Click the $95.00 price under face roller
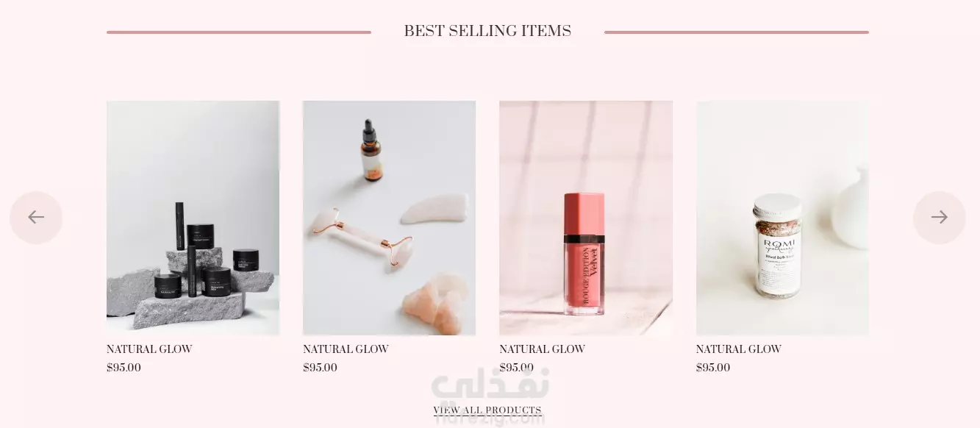980x428 pixels. point(320,368)
